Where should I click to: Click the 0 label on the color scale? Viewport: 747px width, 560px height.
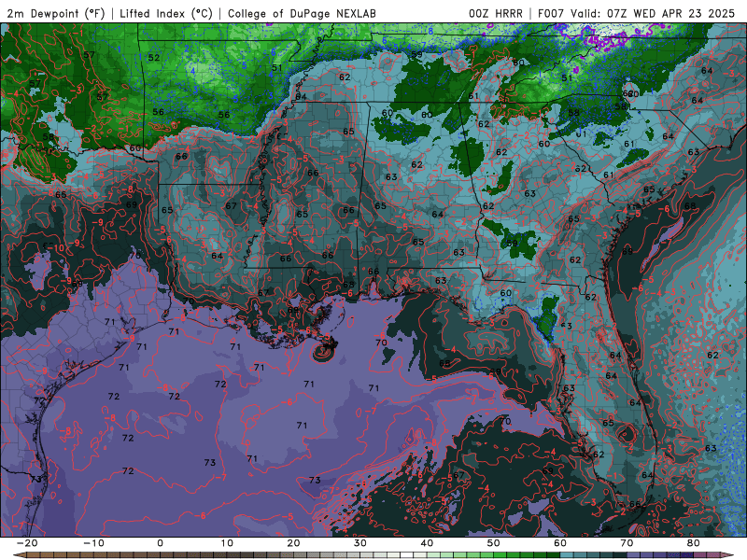click(160, 543)
